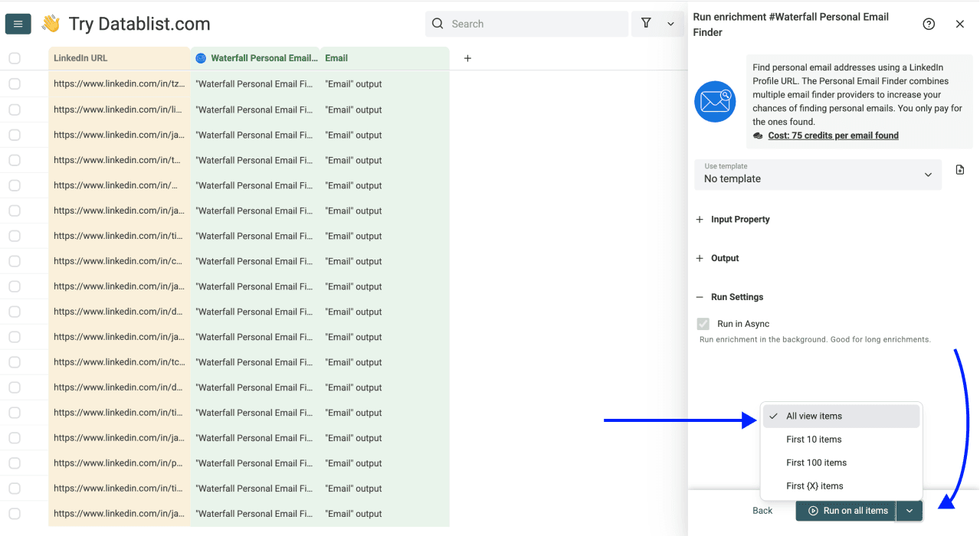
Task: Expand the Run on all items split-button arrow
Action: 909,511
